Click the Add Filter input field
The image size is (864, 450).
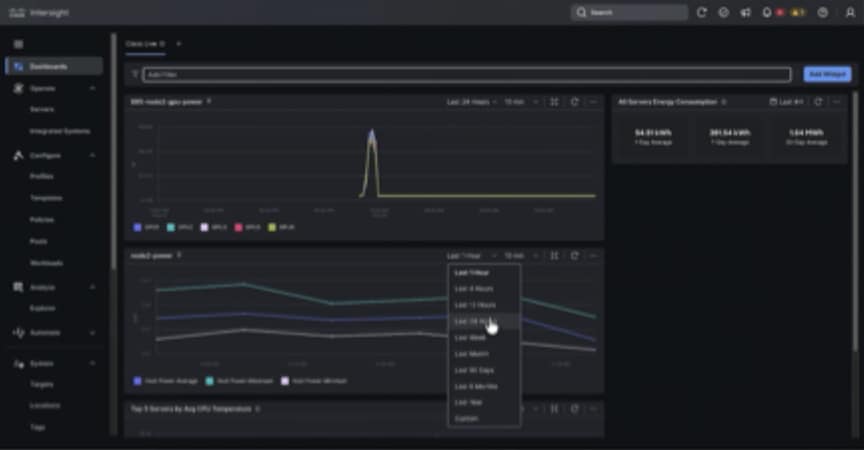(467, 74)
